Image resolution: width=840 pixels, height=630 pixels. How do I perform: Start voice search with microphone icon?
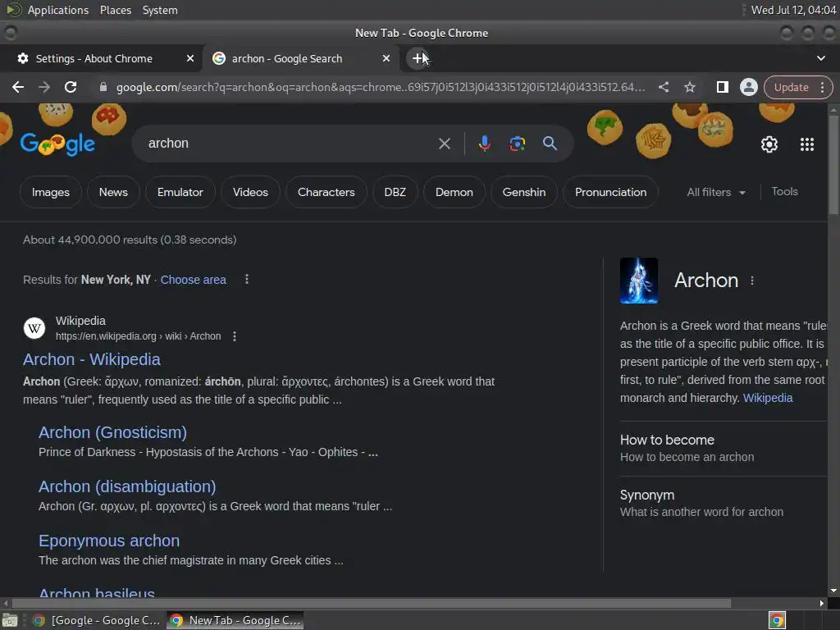click(484, 144)
